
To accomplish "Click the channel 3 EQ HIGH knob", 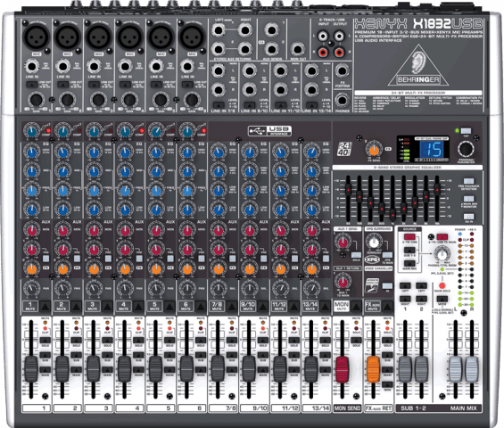I will click(x=95, y=152).
